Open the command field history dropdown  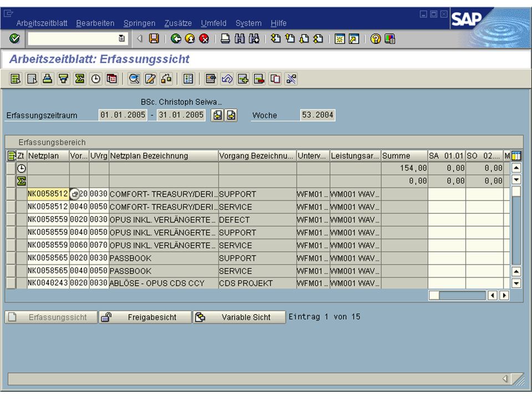tap(122, 38)
